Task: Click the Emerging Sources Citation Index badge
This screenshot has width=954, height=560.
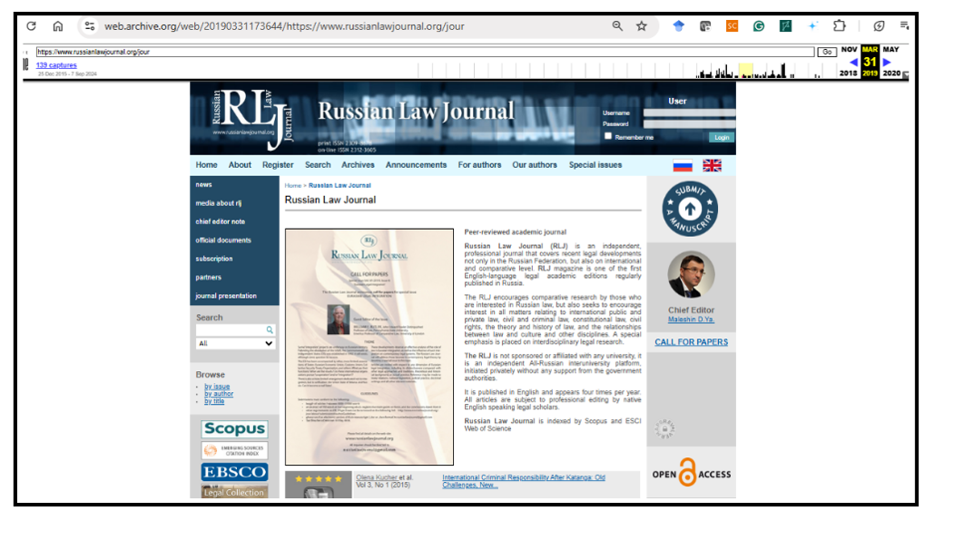Action: 234,450
